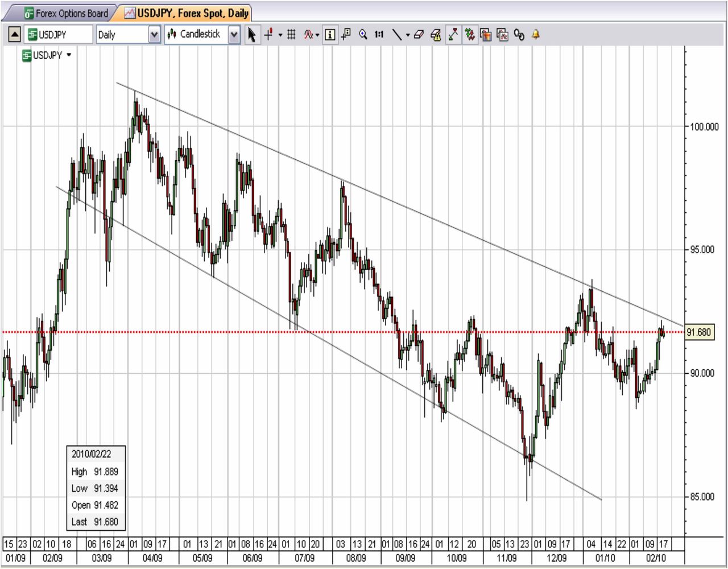Click the 95.000 price axis label
The height and width of the screenshot is (569, 728).
point(702,250)
